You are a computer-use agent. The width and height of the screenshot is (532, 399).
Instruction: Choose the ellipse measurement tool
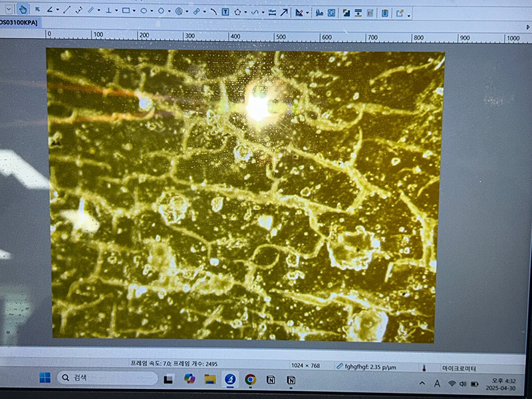(143, 11)
